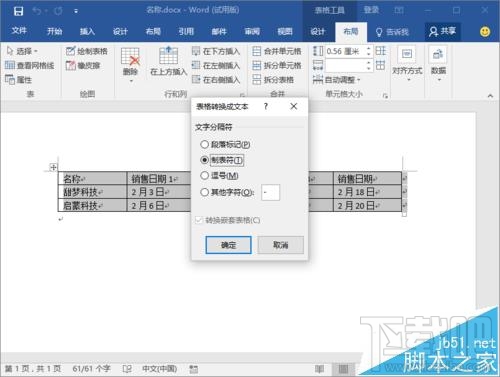Open the 审阅 ribbon tab
Viewport: 500px width, 377px height.
click(x=252, y=31)
